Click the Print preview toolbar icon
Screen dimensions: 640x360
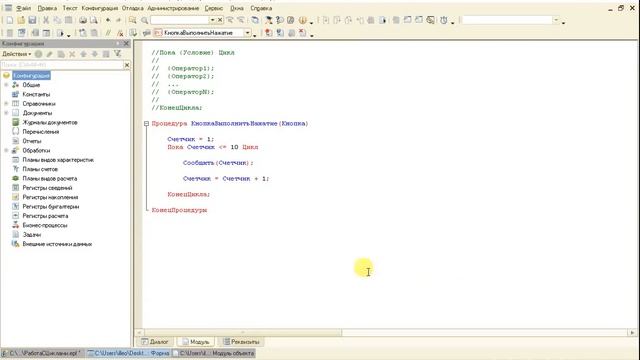[x=94, y=20]
